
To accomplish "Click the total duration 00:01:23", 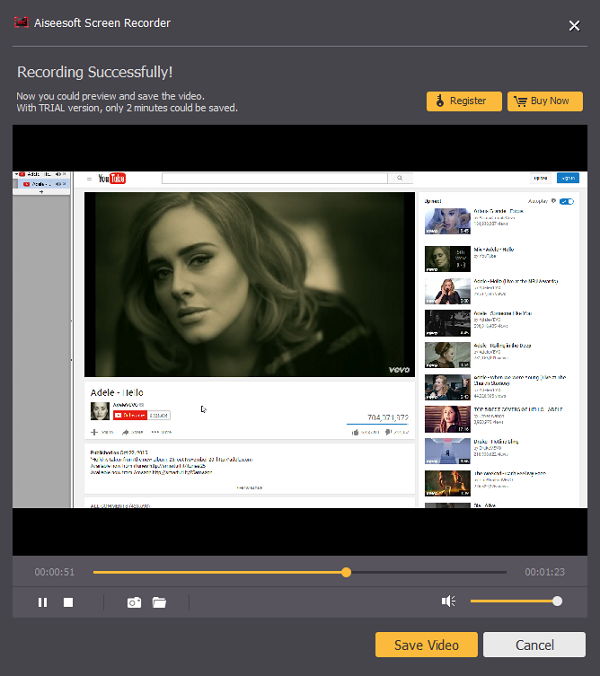I will (544, 572).
